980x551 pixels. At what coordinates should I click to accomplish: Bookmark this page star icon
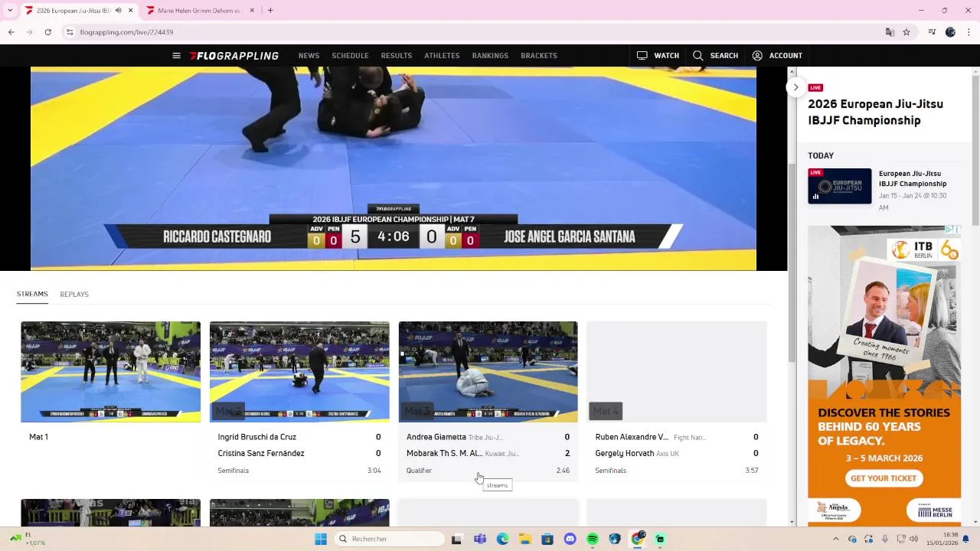906,32
